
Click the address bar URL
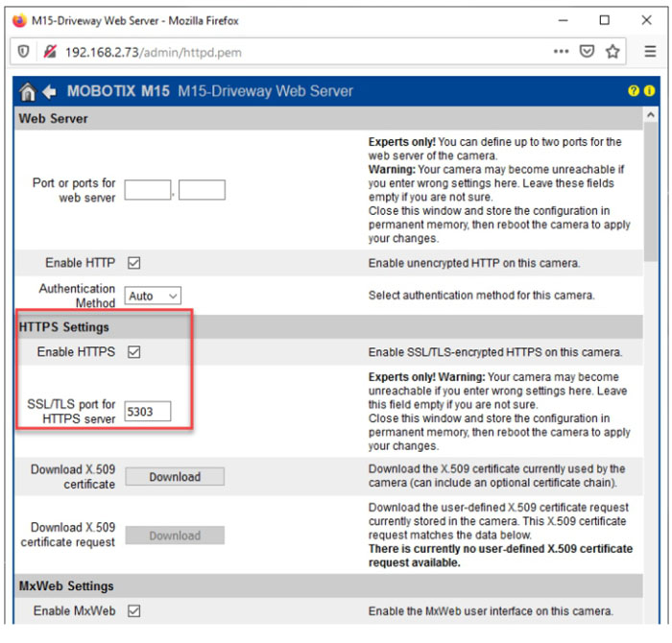154,52
